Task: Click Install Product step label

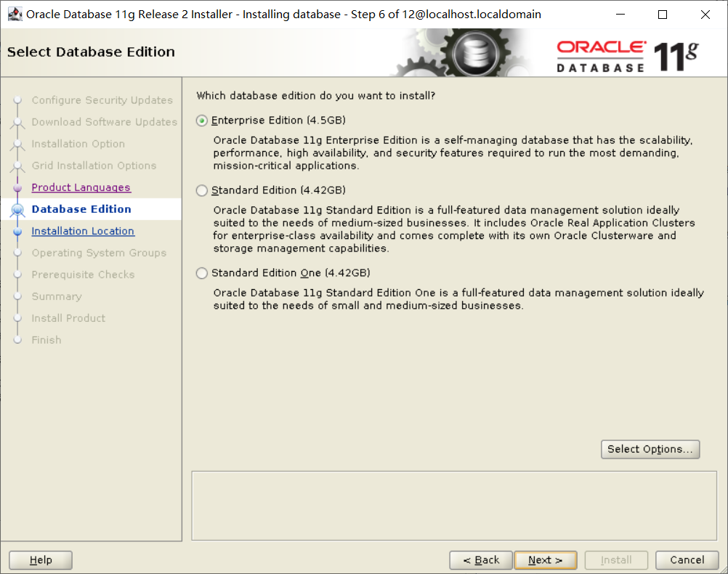Action: coord(68,318)
